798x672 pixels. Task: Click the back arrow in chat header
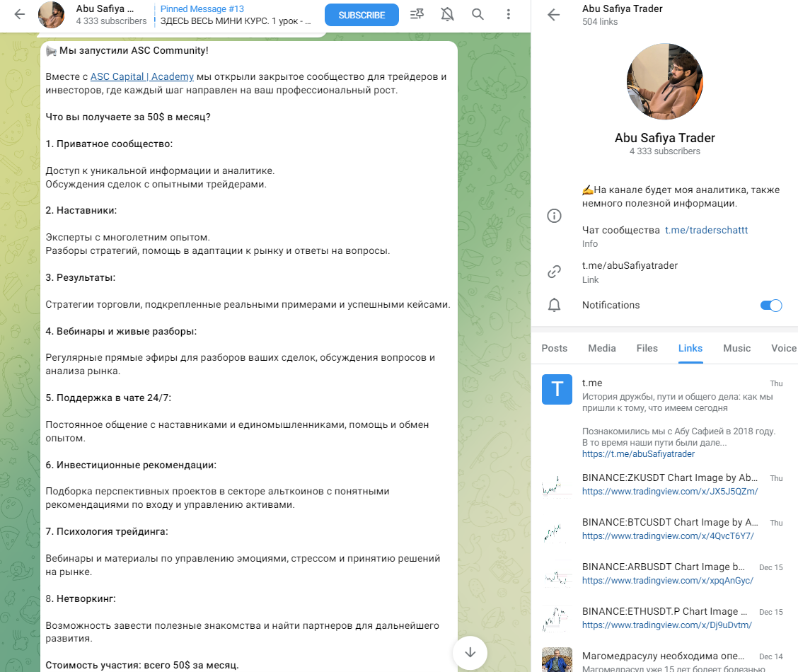point(20,14)
